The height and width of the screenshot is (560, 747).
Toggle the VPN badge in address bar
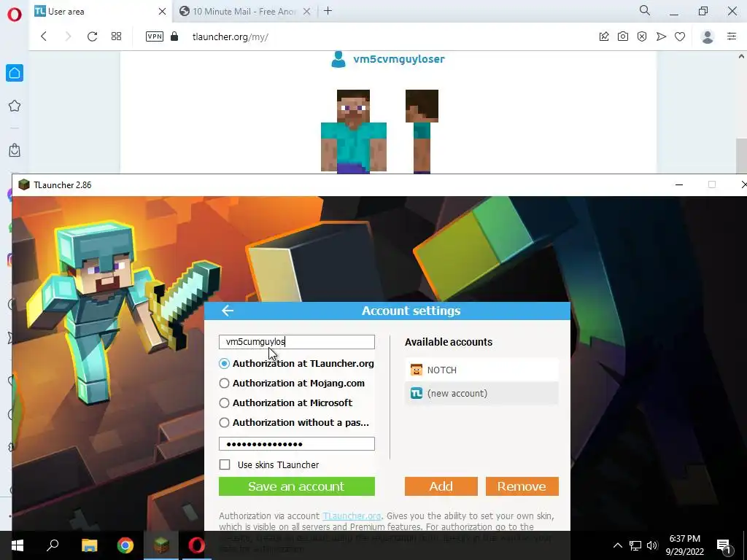coord(155,36)
